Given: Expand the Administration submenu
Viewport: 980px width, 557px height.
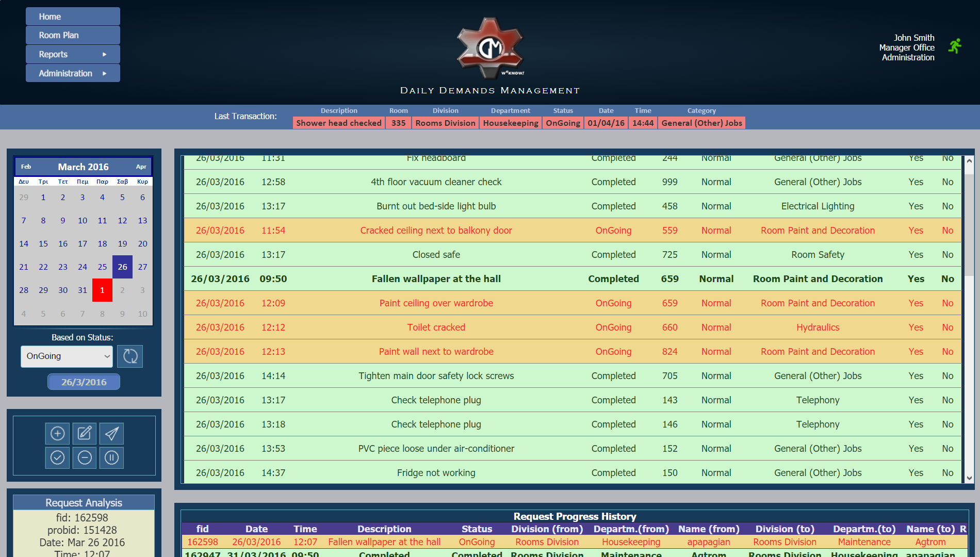Looking at the screenshot, I should (73, 73).
